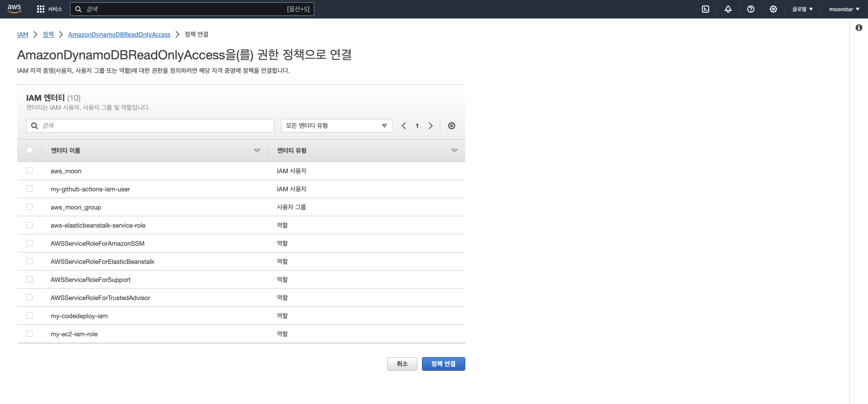Open the moonstar account menu

844,9
